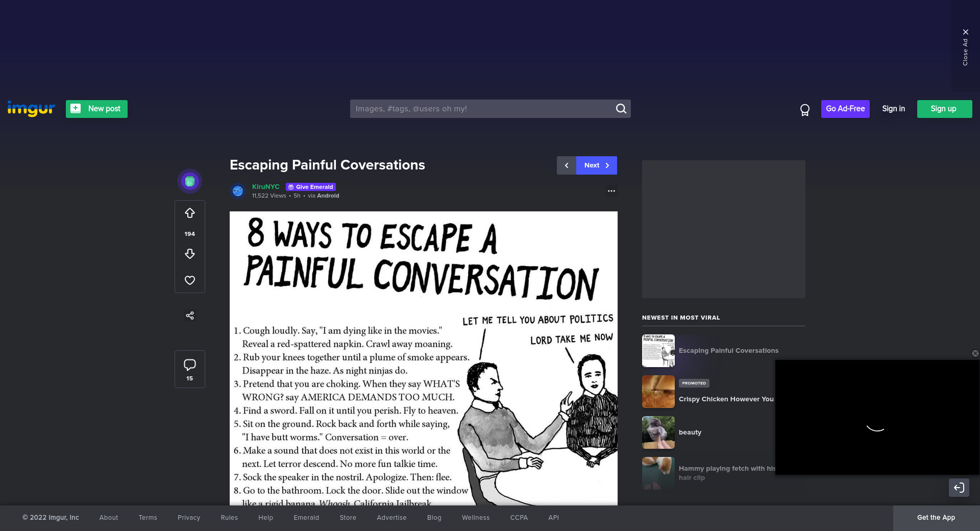The image size is (980, 531).
Task: Create a new post
Action: [x=96, y=109]
